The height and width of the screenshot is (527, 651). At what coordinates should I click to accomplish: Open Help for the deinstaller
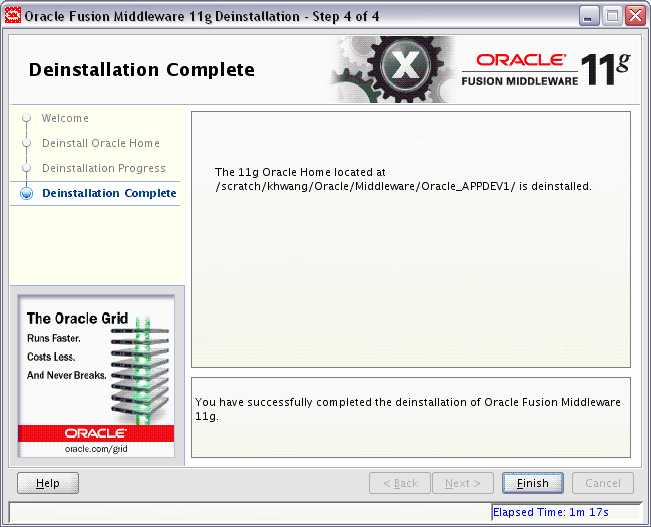pyautogui.click(x=48, y=483)
